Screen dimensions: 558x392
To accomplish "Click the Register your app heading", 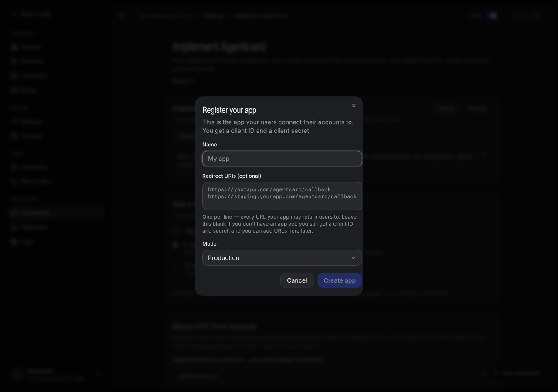I will click(229, 110).
